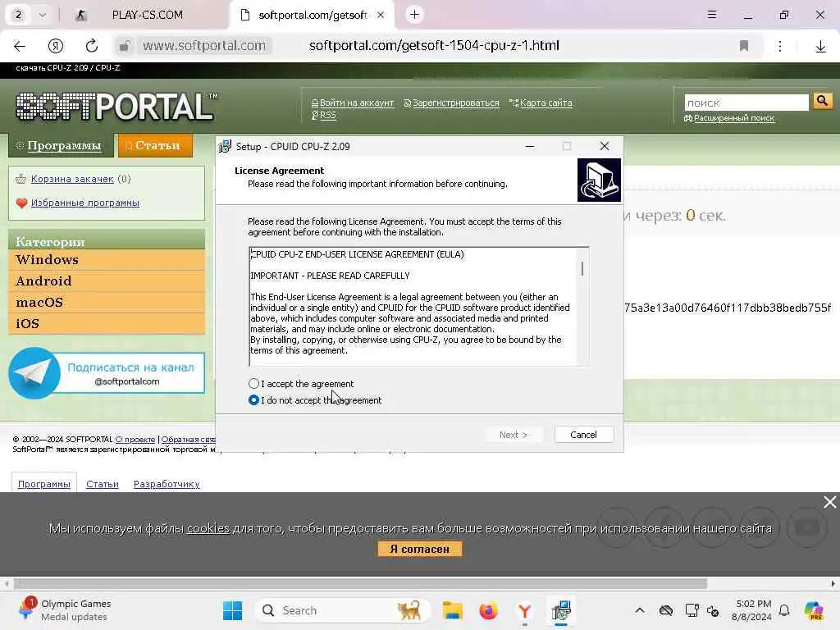Click the Telegram 'Подписаться на канал' banner
840x630 pixels.
(x=107, y=373)
